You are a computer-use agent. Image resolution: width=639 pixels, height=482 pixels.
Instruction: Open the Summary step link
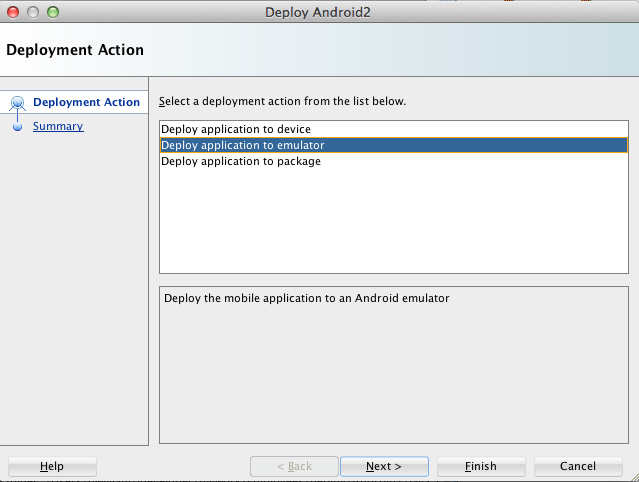pos(58,126)
